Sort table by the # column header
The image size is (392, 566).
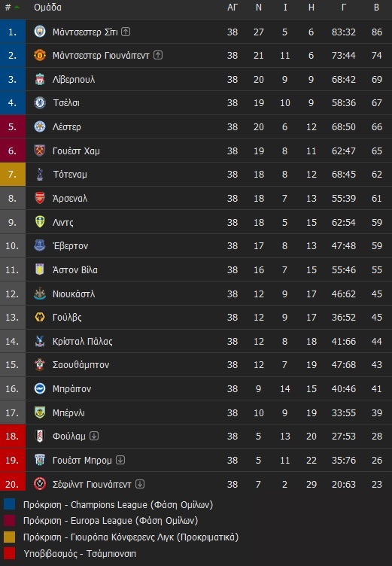(8, 8)
